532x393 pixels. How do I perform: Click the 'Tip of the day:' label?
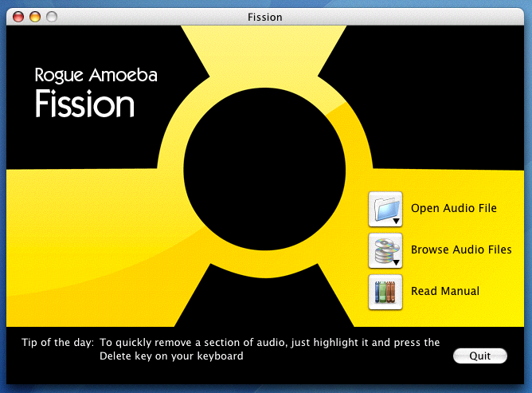click(x=57, y=343)
